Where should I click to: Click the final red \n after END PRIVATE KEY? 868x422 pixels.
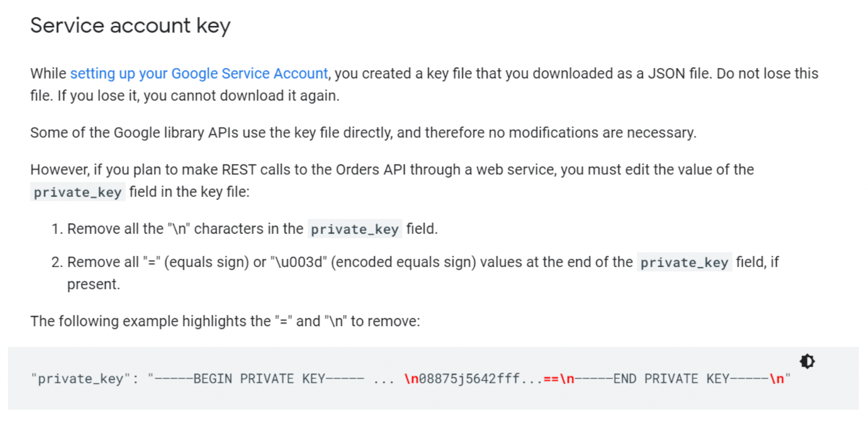[776, 379]
